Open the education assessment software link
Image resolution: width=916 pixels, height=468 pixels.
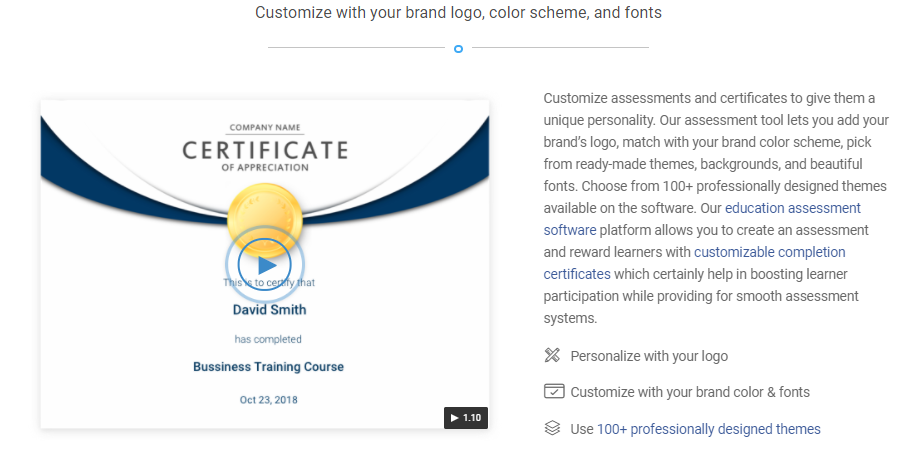click(792, 208)
